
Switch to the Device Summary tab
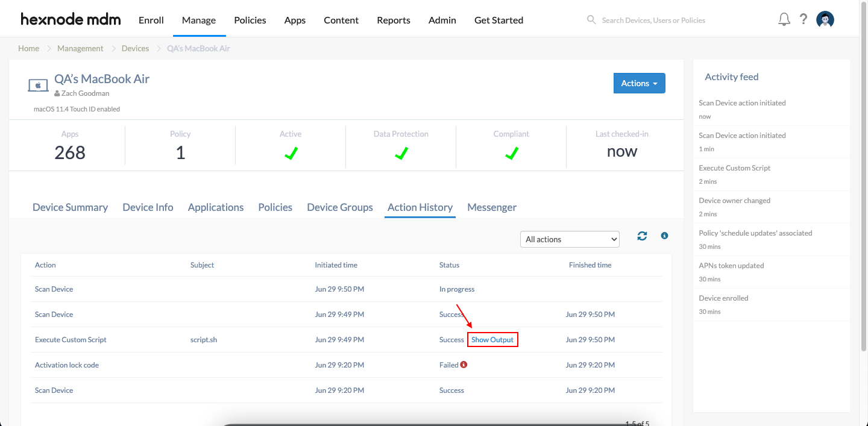[x=70, y=207]
